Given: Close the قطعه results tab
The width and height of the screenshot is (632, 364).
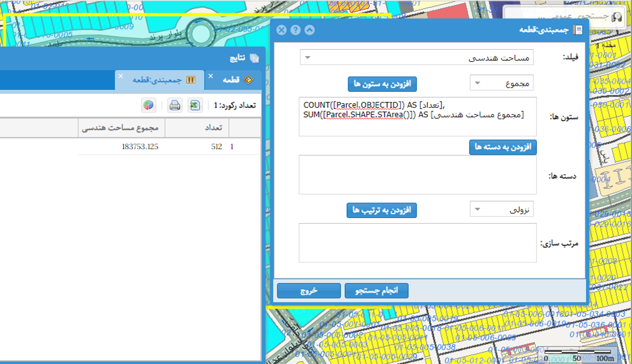Looking at the screenshot, I should point(210,76).
